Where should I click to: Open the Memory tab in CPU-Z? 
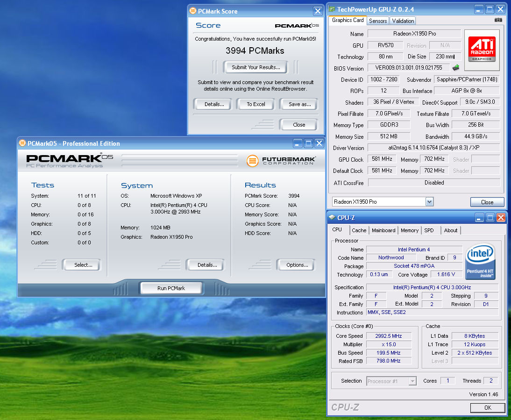[x=409, y=230]
